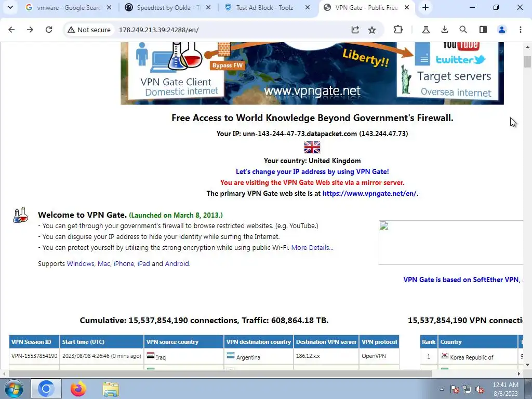The width and height of the screenshot is (532, 399).
Task: Close the Test Ad Block tab
Action: click(x=308, y=7)
